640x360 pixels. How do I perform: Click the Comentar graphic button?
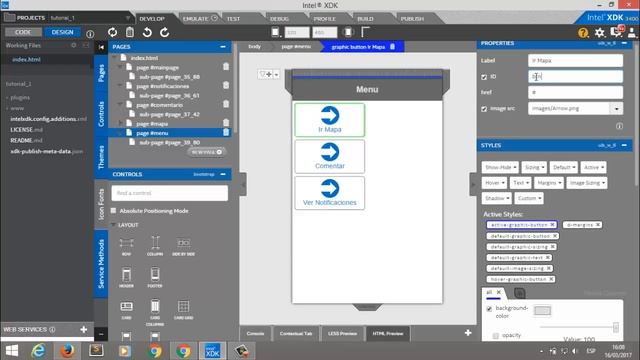(x=329, y=156)
